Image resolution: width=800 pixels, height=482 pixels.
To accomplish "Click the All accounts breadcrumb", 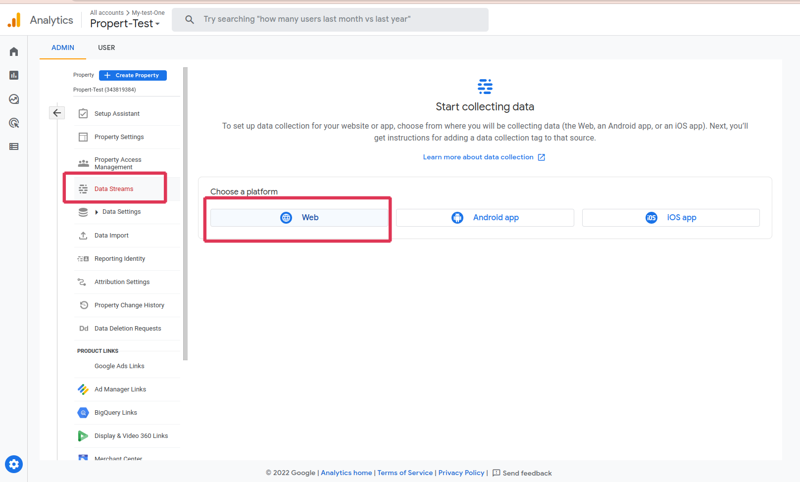I will click(107, 12).
